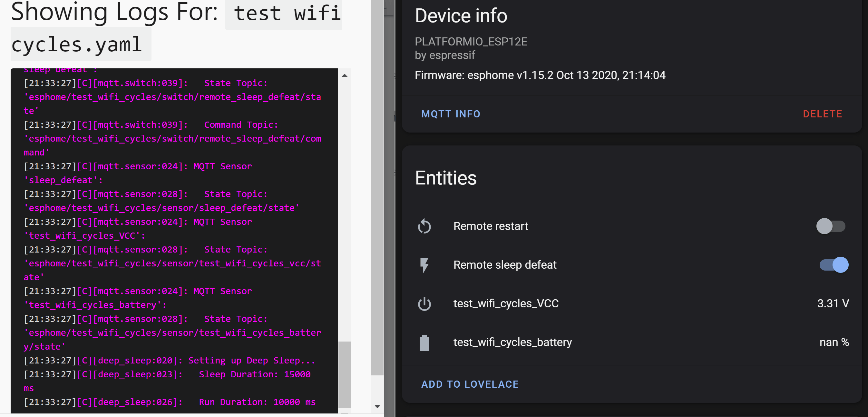Click the lightning bolt sleep defeat icon
The image size is (868, 417).
point(424,265)
